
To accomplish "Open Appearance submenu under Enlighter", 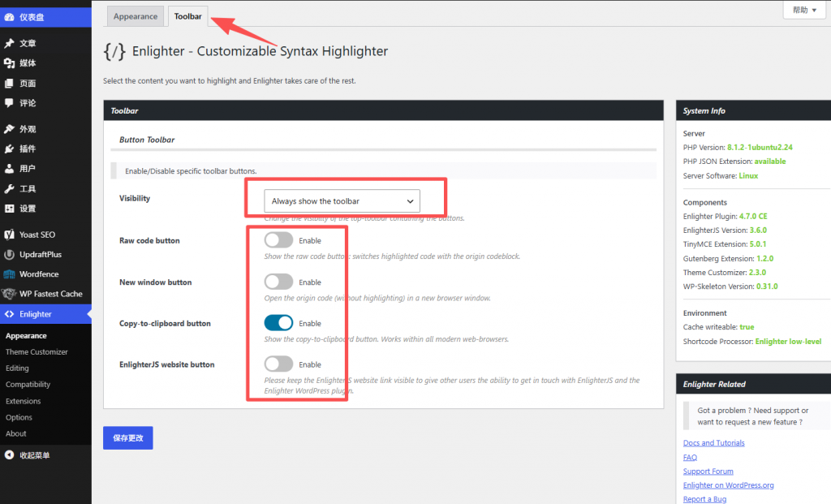I will [x=26, y=335].
